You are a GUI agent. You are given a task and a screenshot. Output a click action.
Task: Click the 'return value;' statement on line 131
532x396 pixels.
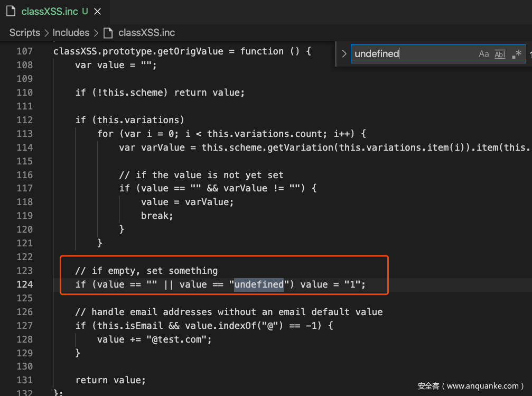click(x=110, y=380)
